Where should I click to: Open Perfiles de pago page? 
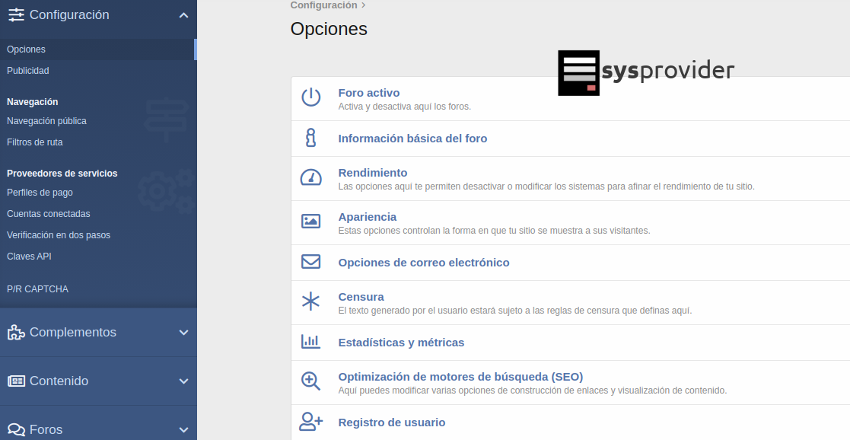tap(40, 192)
